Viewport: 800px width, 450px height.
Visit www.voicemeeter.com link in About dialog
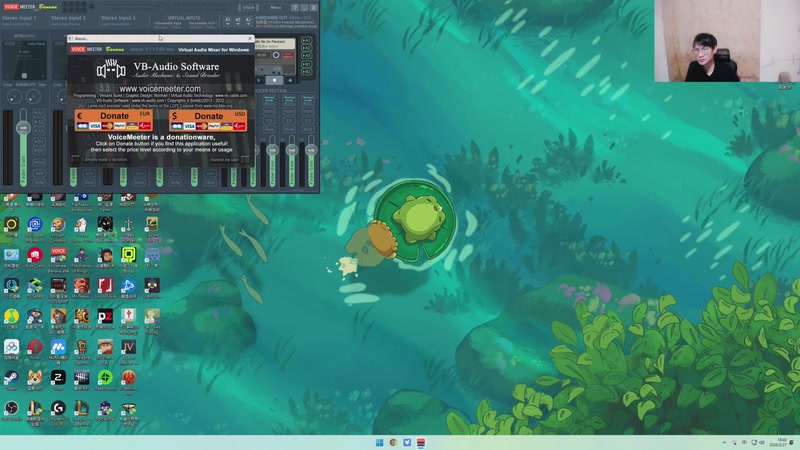tap(160, 89)
